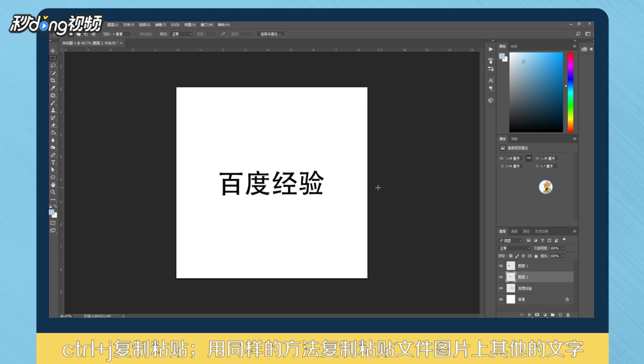Select the Crop tool
This screenshot has height=364, width=644.
(x=53, y=81)
